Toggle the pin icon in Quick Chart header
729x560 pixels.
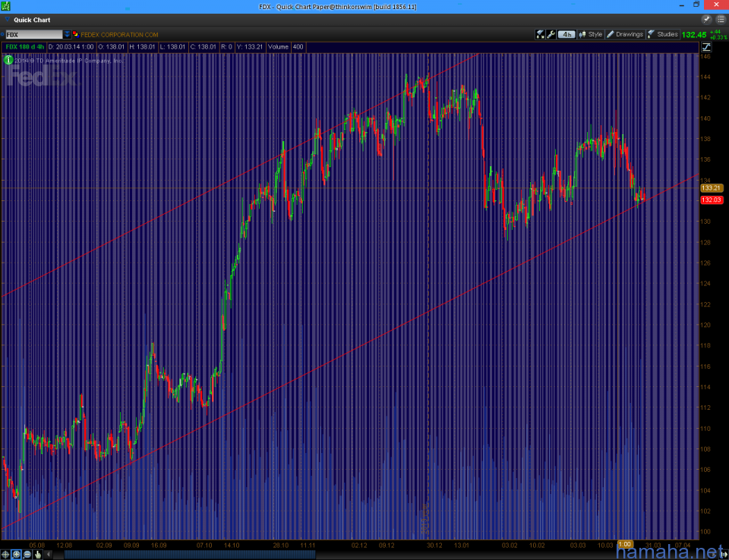pos(707,20)
